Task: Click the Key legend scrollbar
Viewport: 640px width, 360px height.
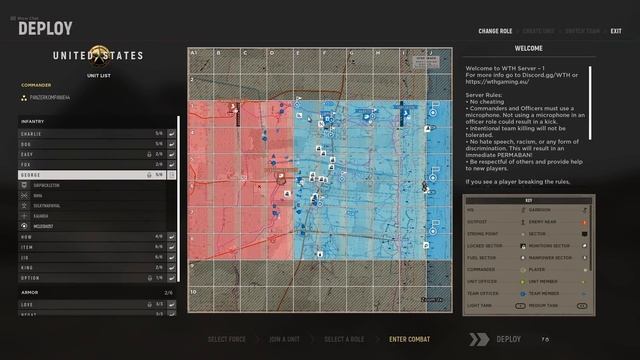Action: point(591,237)
